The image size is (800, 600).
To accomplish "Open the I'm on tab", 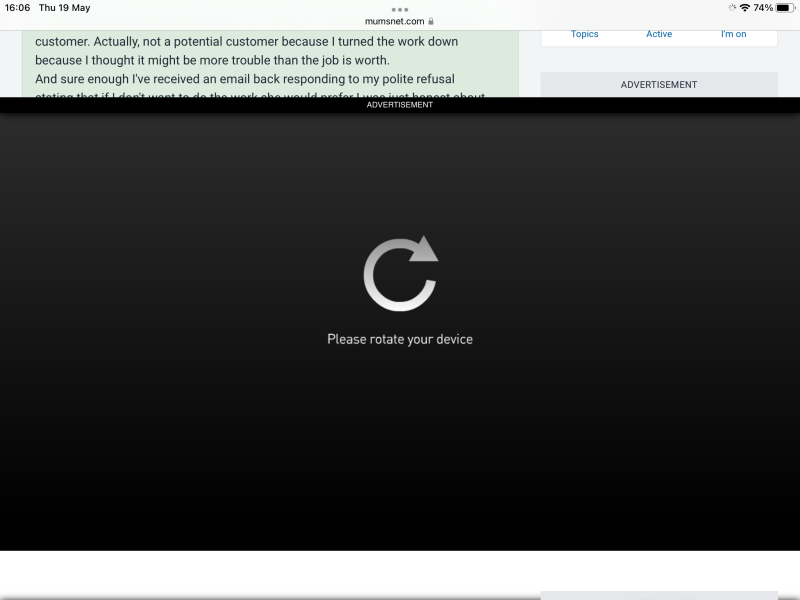I will 734,34.
